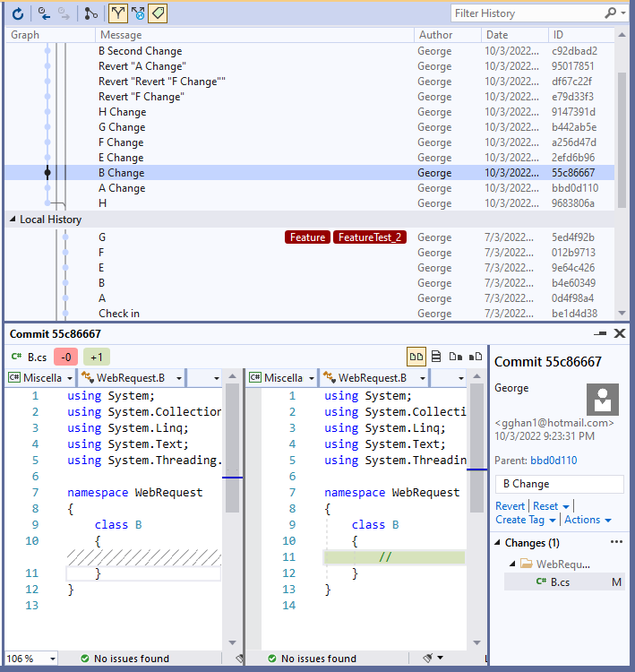635x672 pixels.
Task: Toggle show first parent only graph
Action: [x=118, y=13]
